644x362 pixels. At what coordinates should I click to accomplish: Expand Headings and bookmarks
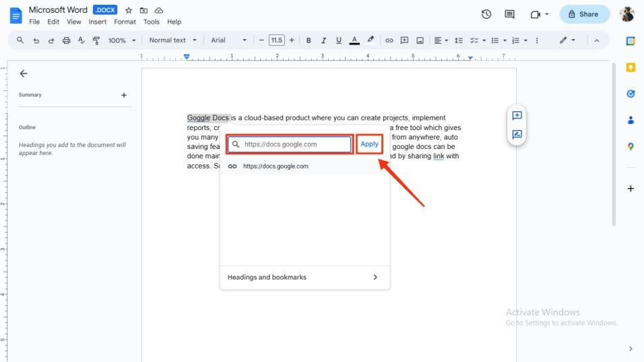pos(304,277)
